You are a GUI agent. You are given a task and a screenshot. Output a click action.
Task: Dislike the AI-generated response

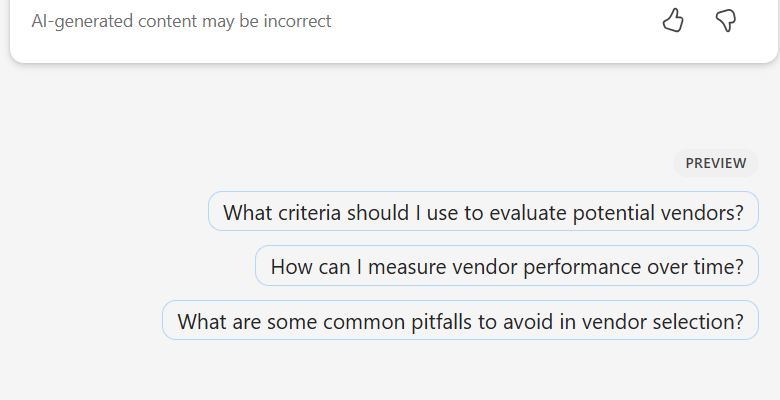[726, 20]
